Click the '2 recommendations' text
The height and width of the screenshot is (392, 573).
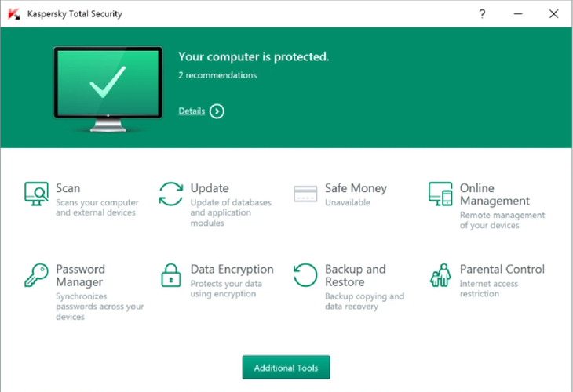pyautogui.click(x=217, y=75)
